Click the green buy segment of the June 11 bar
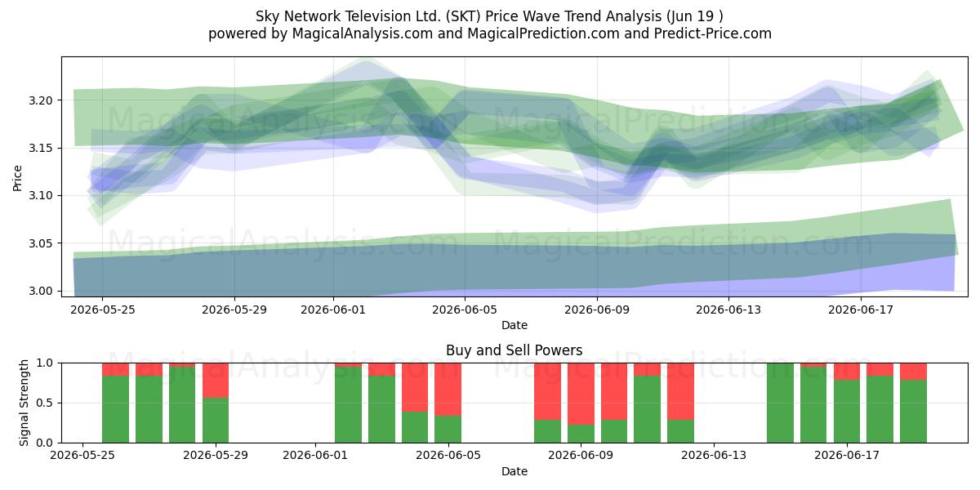This screenshot has width=980, height=490. tap(647, 409)
